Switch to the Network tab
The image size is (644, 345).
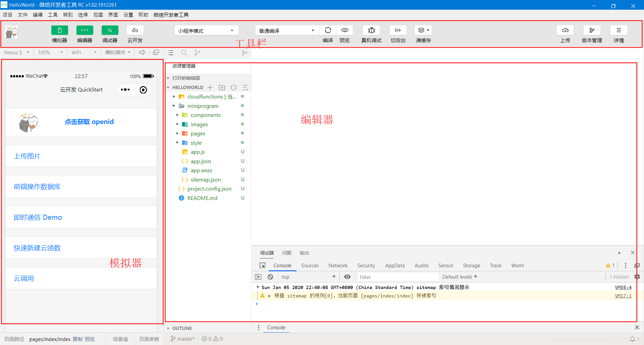[338, 266]
